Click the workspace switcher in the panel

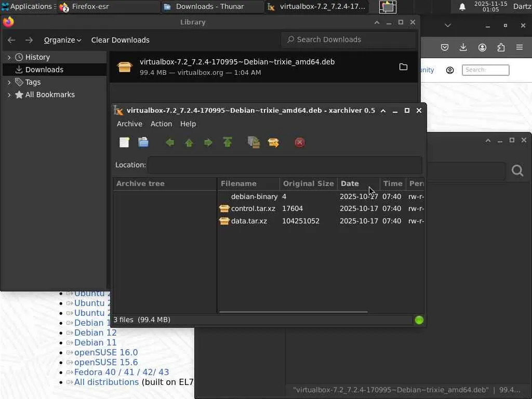point(388,6)
